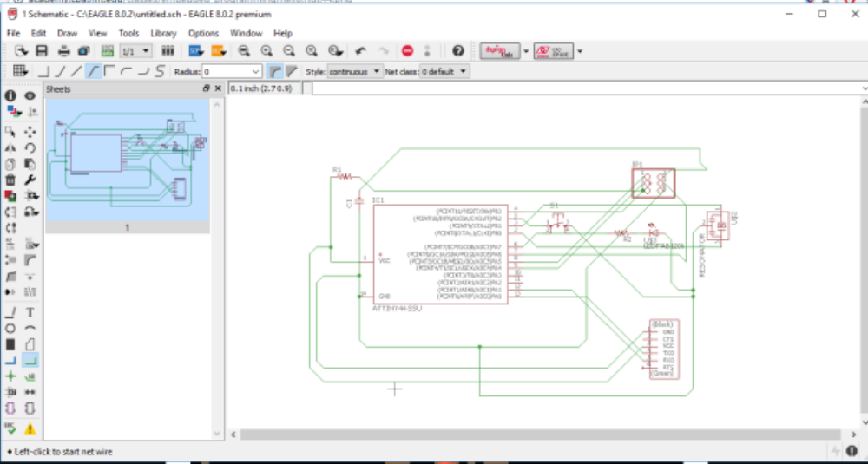Zoom to fit the drawing
The width and height of the screenshot is (868, 464).
coord(244,51)
